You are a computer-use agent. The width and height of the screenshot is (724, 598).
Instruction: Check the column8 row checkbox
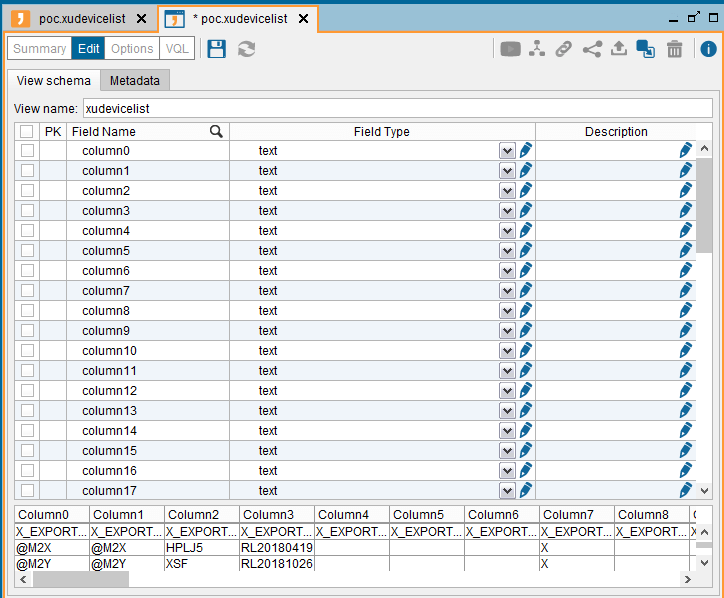click(27, 310)
